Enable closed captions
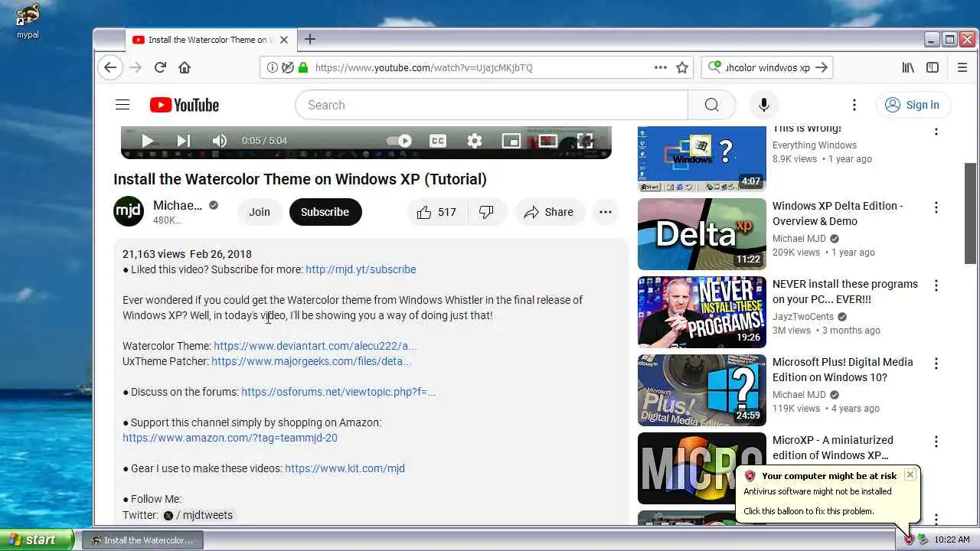980x551 pixels. pos(437,141)
